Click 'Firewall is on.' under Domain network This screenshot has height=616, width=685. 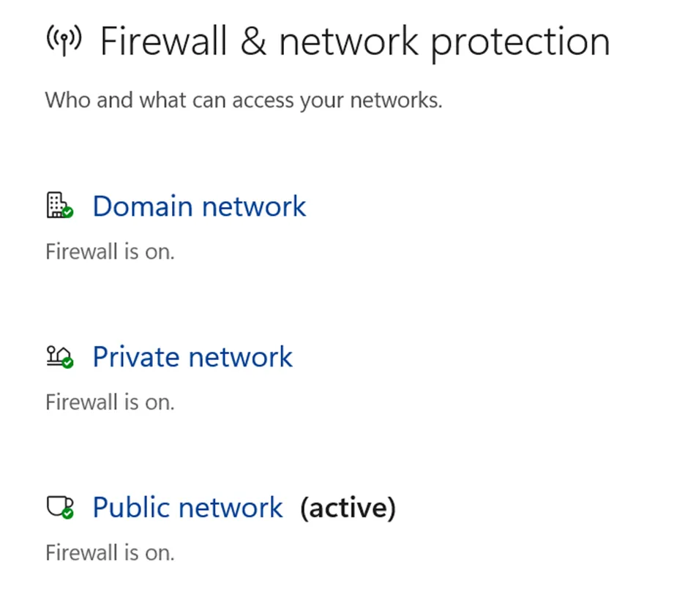click(x=110, y=252)
